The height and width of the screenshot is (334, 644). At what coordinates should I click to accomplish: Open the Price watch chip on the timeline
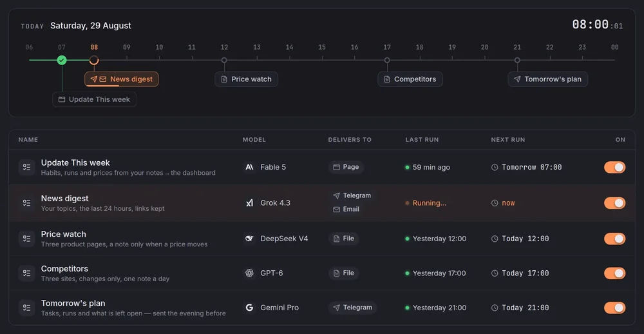click(247, 79)
